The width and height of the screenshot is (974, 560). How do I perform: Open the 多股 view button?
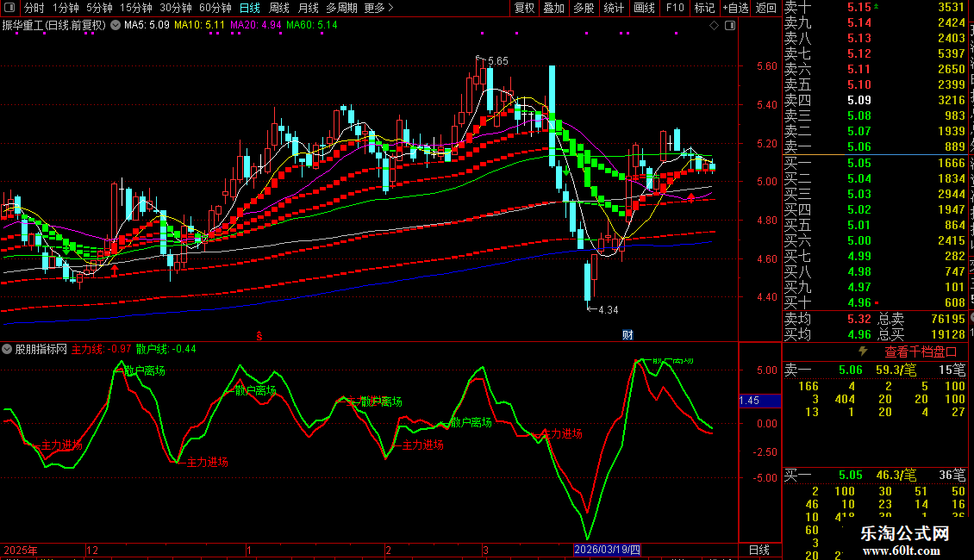click(x=584, y=8)
